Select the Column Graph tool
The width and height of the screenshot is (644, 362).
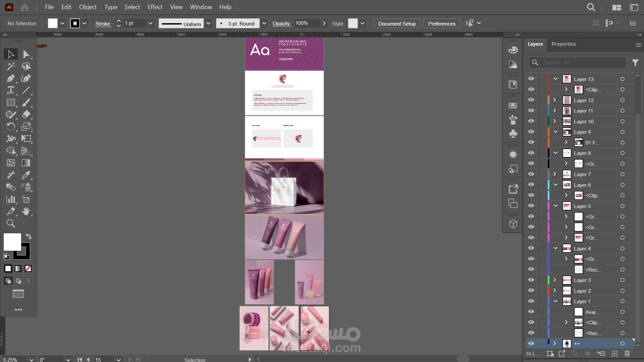pyautogui.click(x=11, y=199)
